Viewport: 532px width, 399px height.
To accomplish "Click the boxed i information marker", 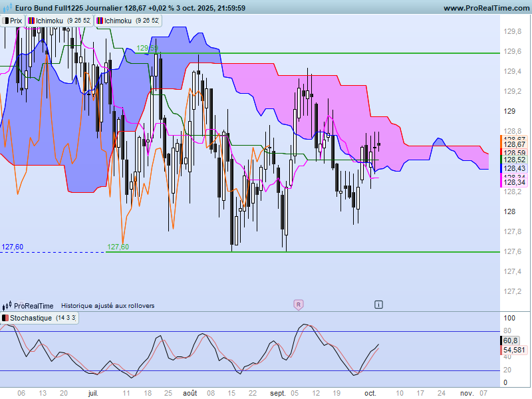I will 378,305.
